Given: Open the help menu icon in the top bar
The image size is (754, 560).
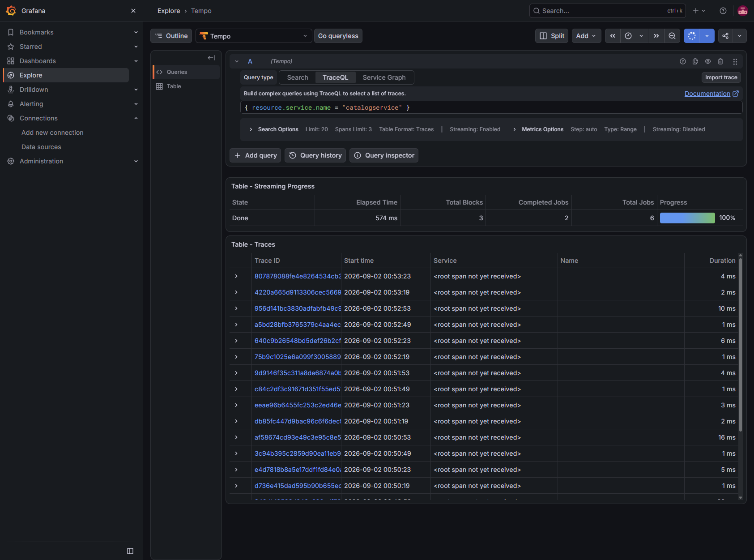Looking at the screenshot, I should click(723, 11).
